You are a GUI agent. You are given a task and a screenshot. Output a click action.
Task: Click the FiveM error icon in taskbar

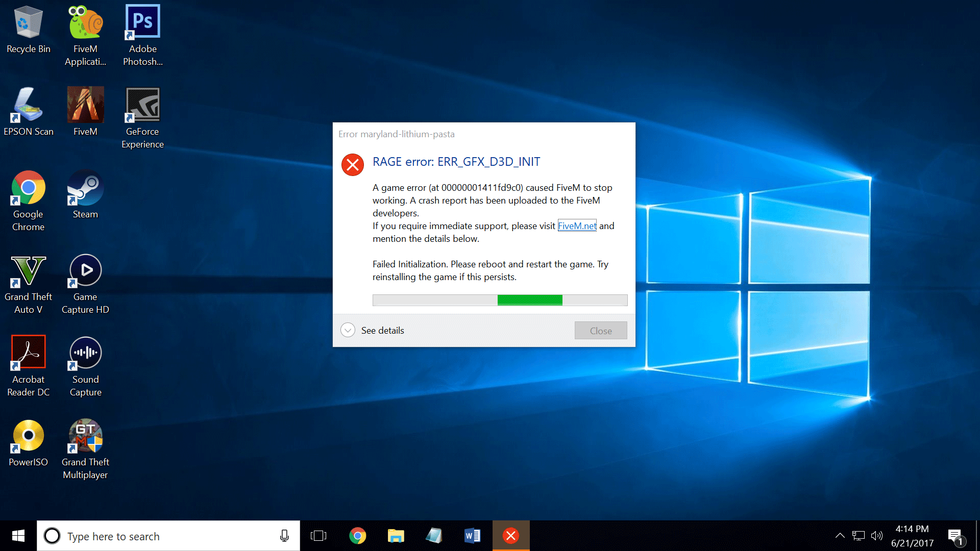511,536
